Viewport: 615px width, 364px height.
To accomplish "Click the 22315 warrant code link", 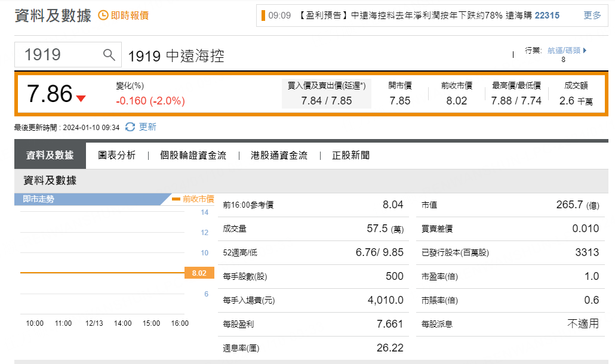I will pos(547,16).
